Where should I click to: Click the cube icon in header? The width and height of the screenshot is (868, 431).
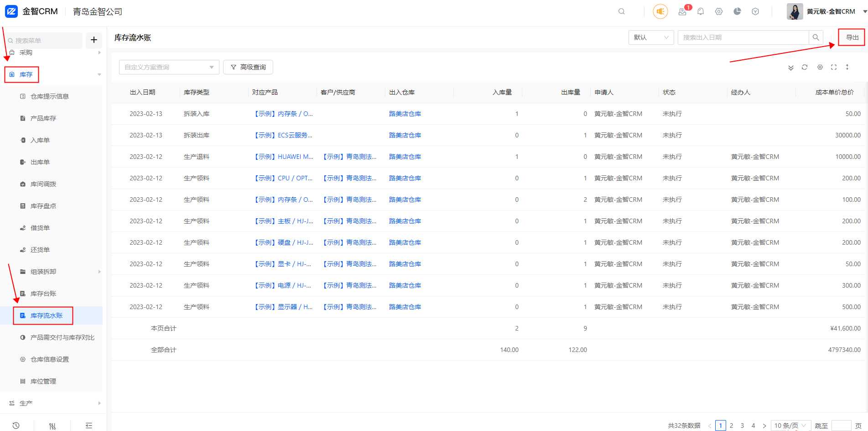coord(755,11)
